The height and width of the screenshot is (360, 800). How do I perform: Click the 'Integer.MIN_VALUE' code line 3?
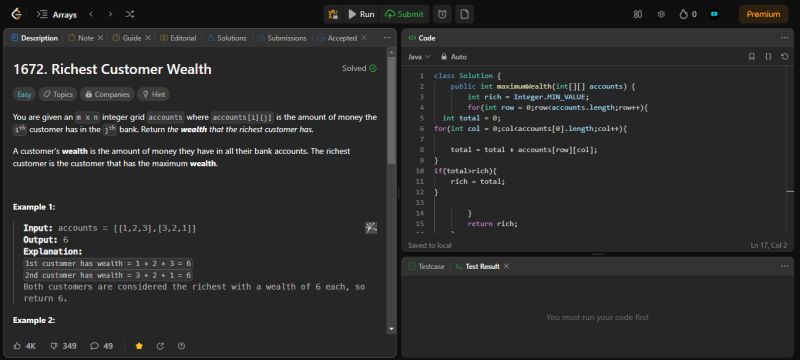pyautogui.click(x=528, y=97)
